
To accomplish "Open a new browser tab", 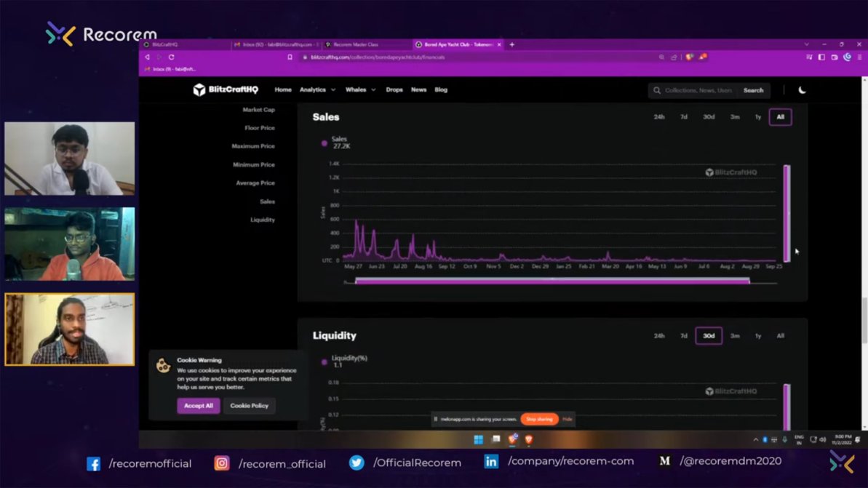I will (512, 44).
